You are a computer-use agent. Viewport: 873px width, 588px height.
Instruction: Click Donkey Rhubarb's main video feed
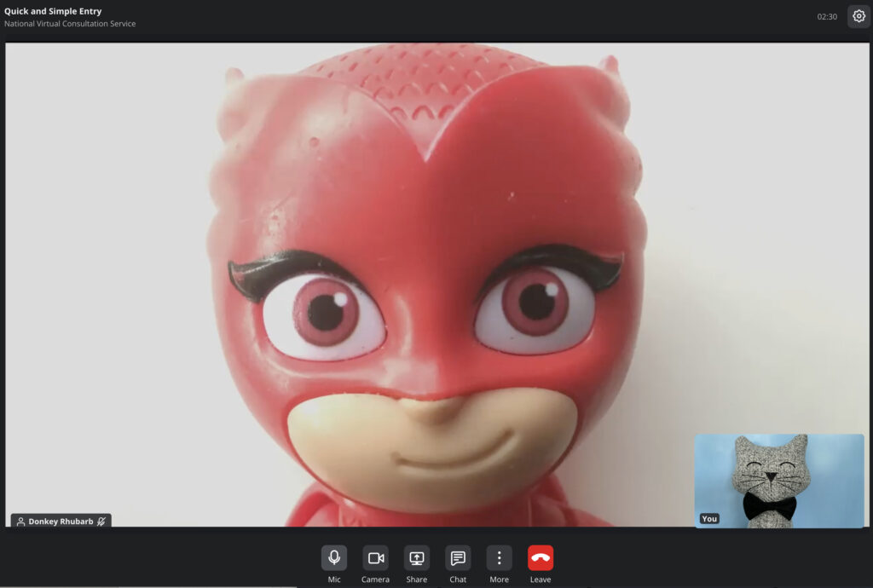tap(426, 281)
